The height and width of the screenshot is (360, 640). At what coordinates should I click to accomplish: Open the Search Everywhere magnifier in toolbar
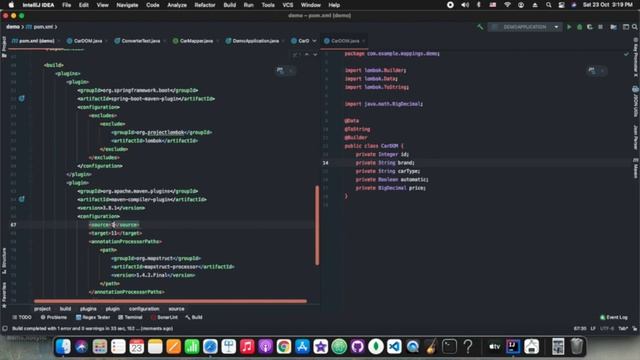pos(635,27)
